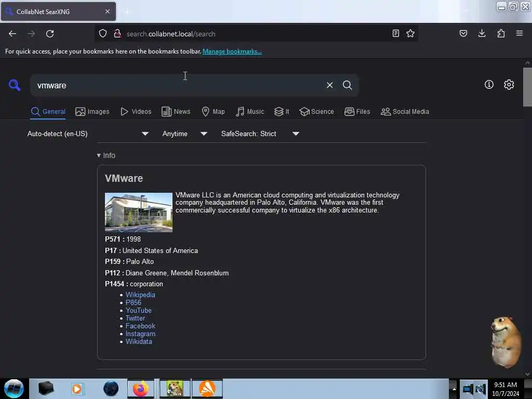Click the VMware infobox heading

coord(124,179)
